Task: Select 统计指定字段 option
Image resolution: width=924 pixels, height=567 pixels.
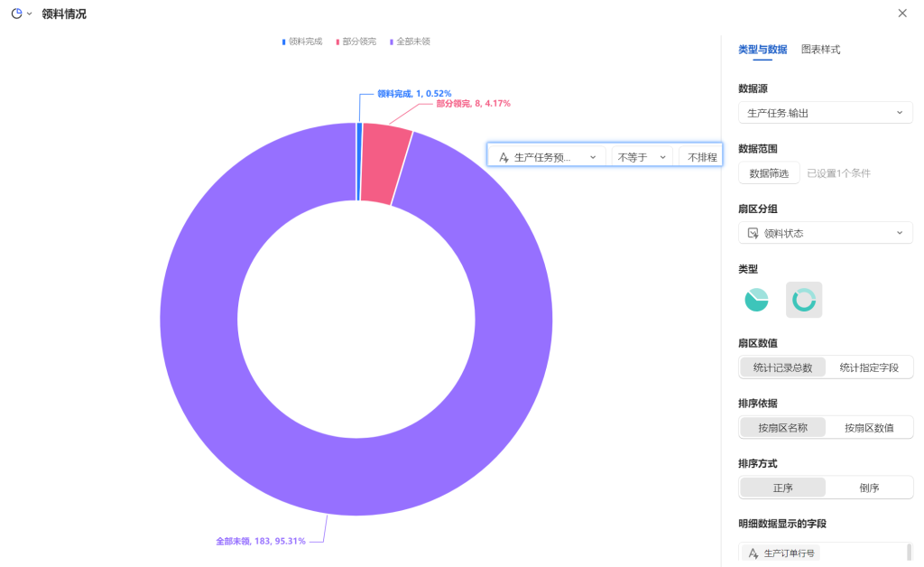Action: (x=869, y=367)
